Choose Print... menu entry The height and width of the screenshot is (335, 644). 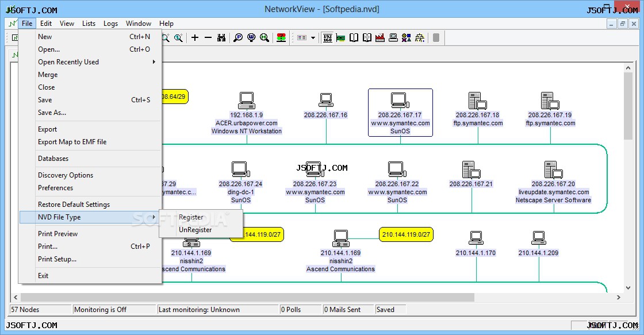pos(90,247)
